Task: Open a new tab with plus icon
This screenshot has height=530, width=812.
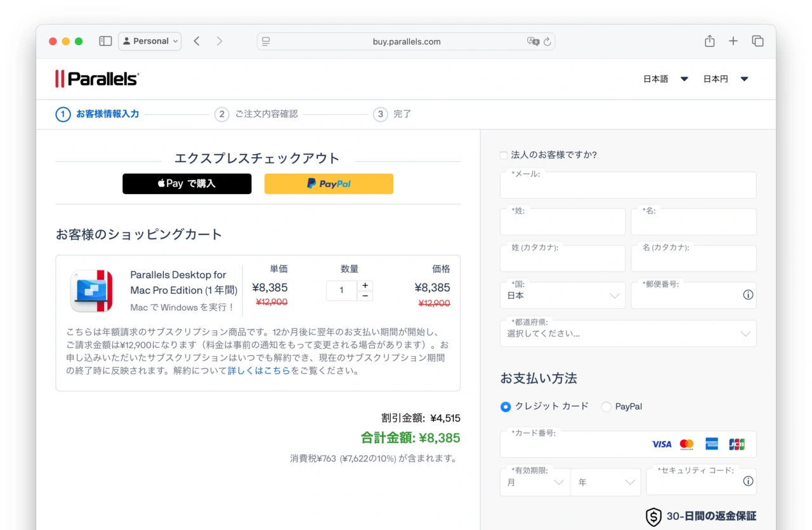Action: [733, 41]
